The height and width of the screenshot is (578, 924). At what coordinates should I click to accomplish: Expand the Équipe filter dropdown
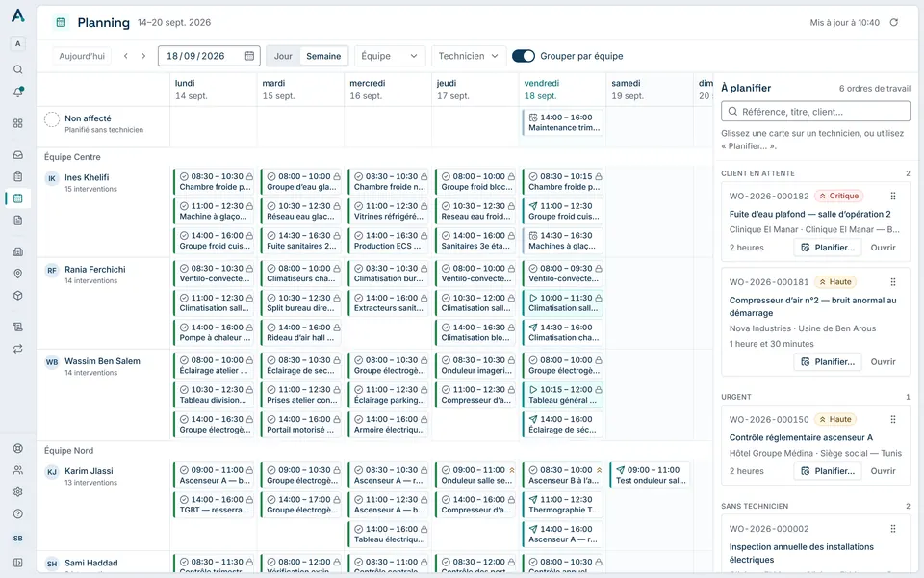coord(389,56)
